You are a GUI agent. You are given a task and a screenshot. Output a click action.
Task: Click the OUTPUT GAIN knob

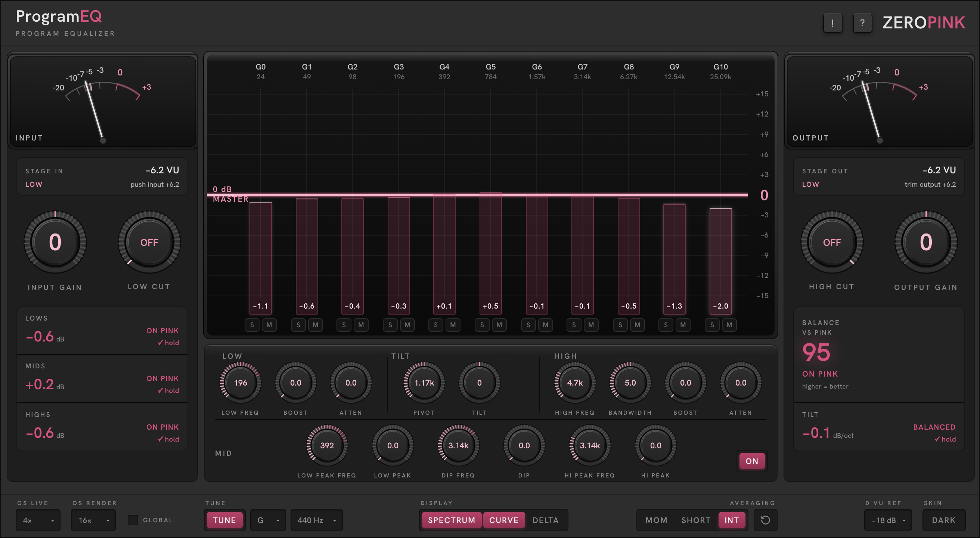925,242
